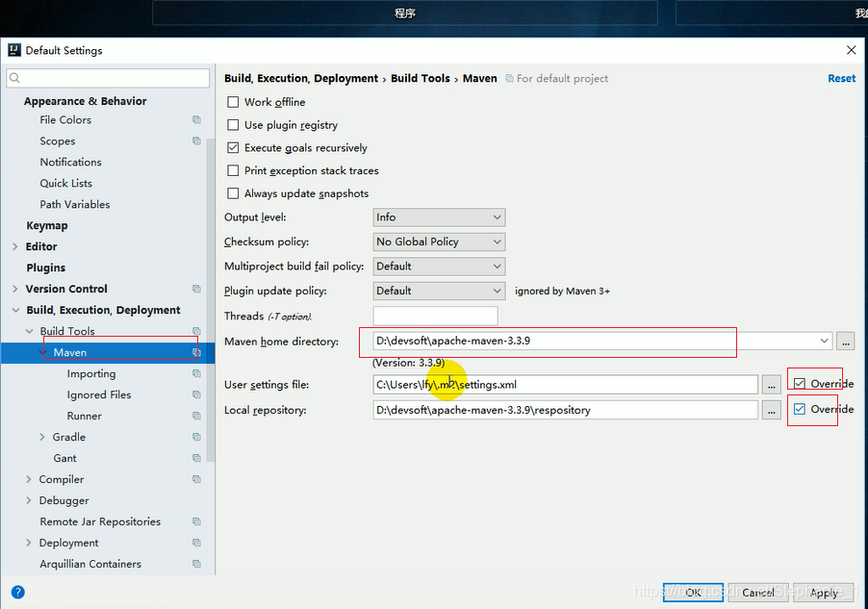
Task: Click project-level icon beside Ignored Files
Action: tap(196, 394)
